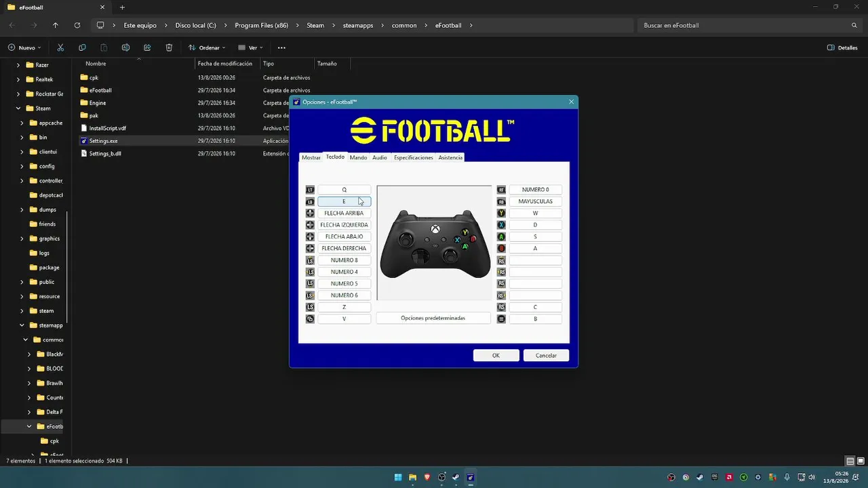Click the menu button icon beside B
868x488 pixels.
[501, 319]
